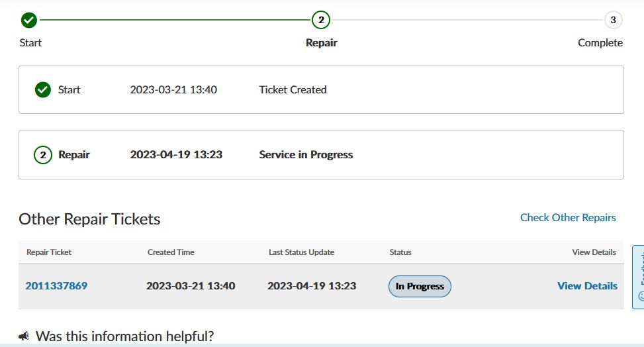Click the In Progress status badge
This screenshot has height=347, width=644.
pos(420,286)
